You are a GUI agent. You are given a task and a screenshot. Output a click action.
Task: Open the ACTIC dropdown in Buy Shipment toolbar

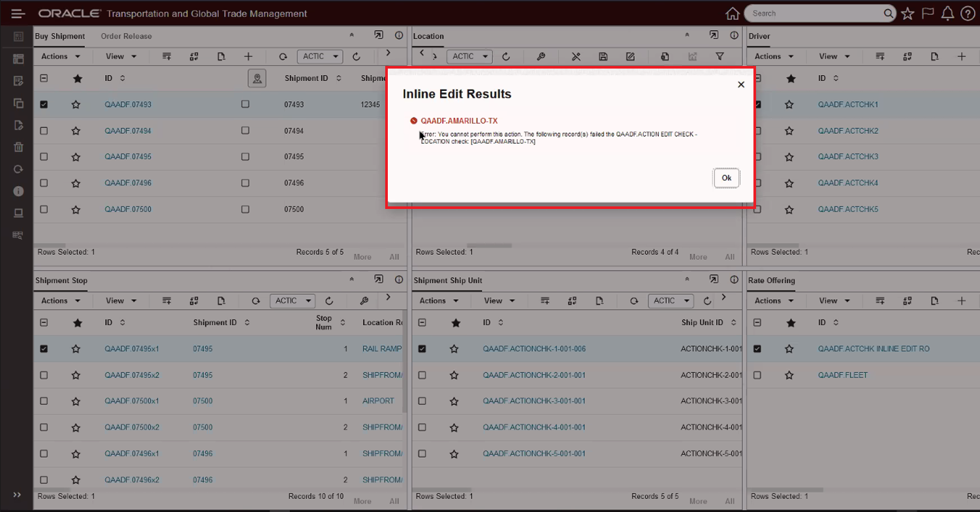(x=319, y=56)
